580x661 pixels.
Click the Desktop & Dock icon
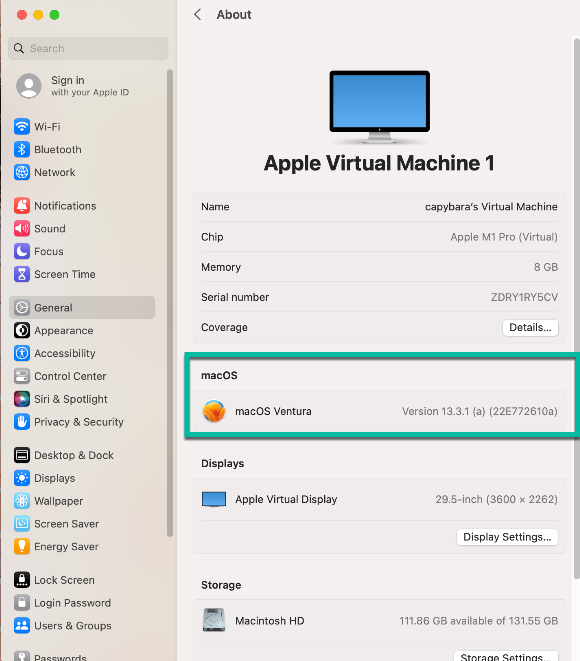pos(21,455)
